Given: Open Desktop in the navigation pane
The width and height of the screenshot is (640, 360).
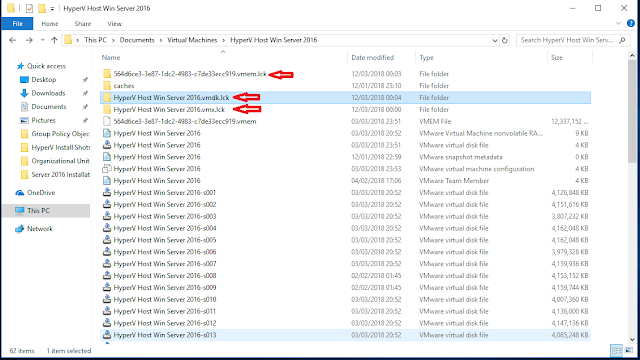Looking at the screenshot, I should click(x=44, y=80).
